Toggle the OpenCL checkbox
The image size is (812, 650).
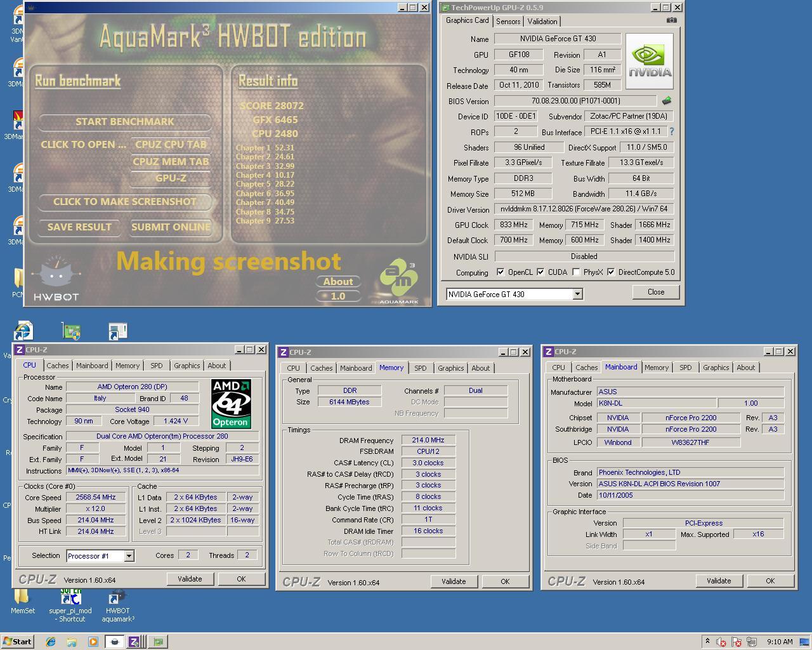pos(501,272)
